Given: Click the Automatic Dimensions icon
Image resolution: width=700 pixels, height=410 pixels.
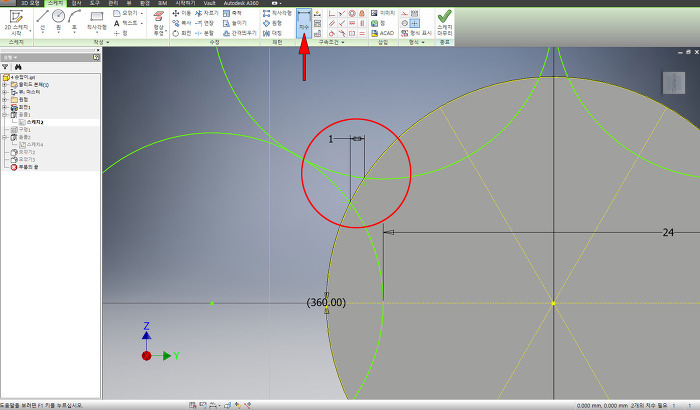Looking at the screenshot, I should tap(317, 13).
